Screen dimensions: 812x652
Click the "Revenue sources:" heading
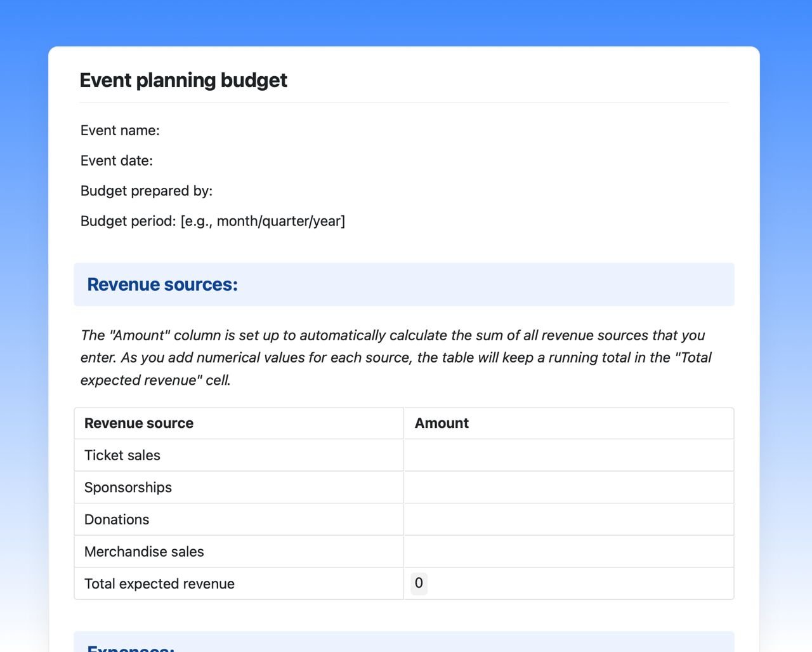[x=163, y=284]
